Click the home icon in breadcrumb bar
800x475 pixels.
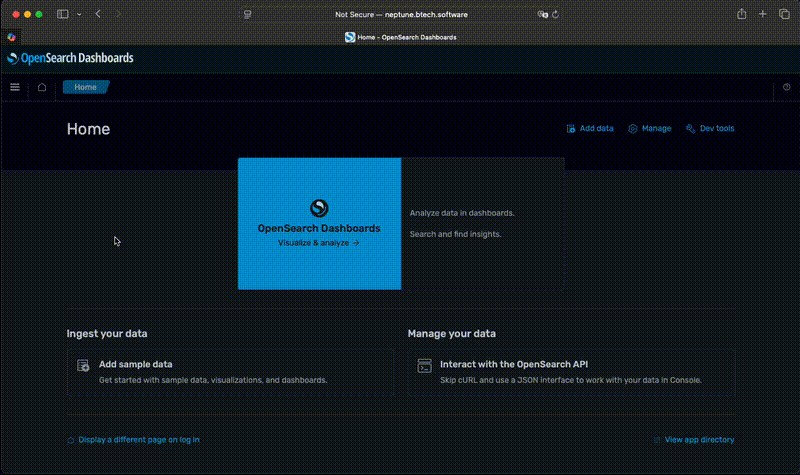pos(42,87)
